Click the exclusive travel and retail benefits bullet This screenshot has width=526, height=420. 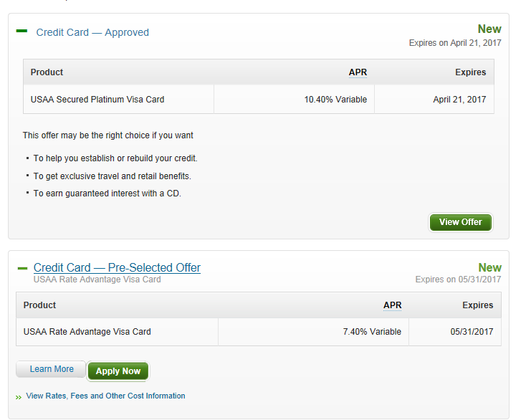(x=112, y=176)
